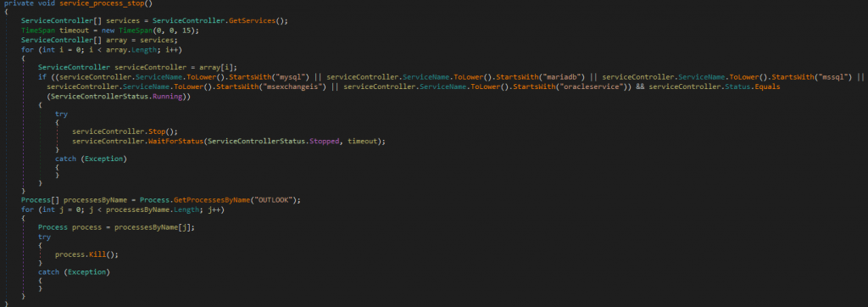This screenshot has height=307, width=868.
Task: Click the "msexchangeis" string literal
Action: [292, 87]
